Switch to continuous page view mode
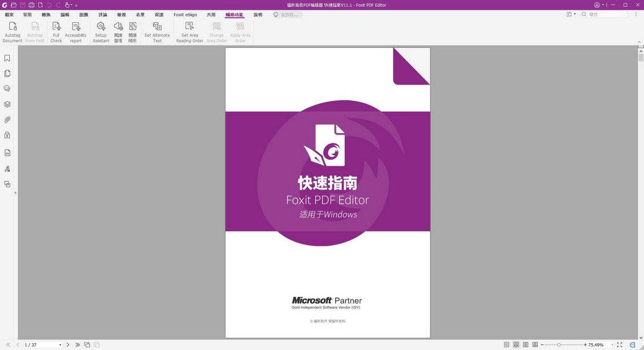644x350 pixels. click(516, 345)
